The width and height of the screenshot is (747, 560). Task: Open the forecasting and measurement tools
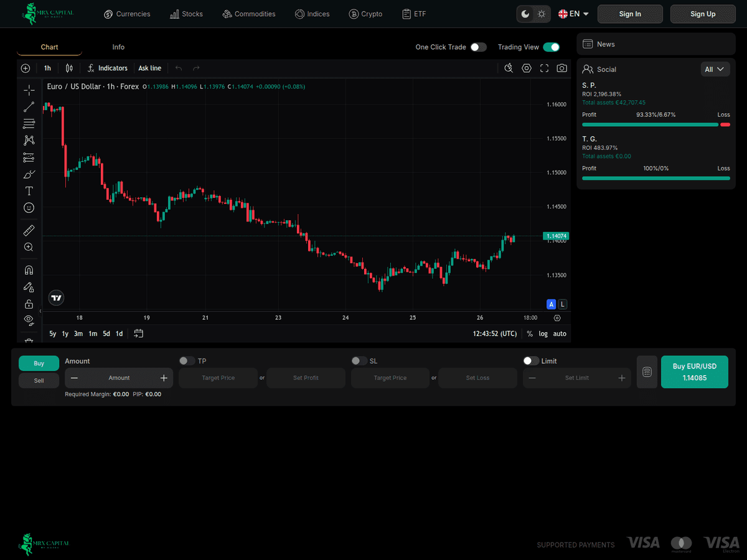(29, 157)
